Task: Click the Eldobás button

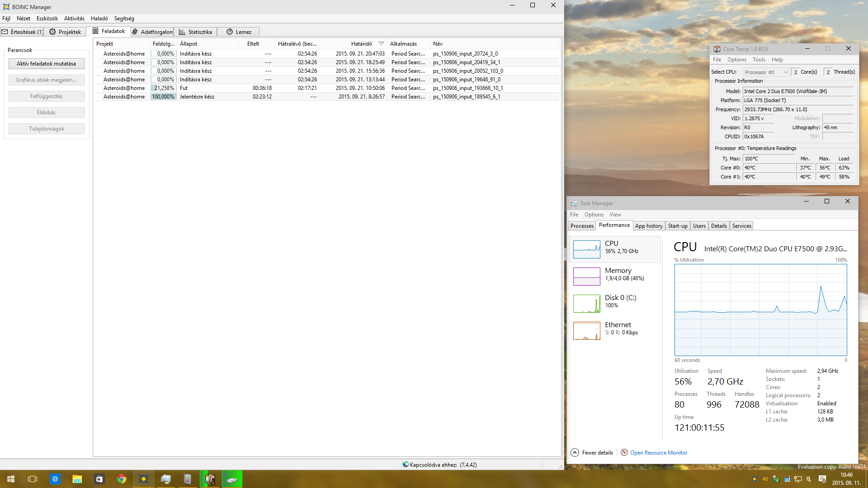Action: 47,113
